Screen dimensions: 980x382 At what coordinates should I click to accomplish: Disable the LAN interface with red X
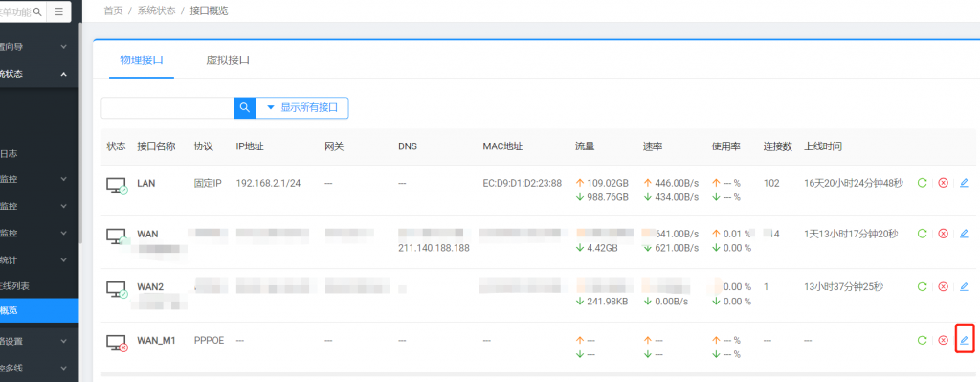coord(943,183)
